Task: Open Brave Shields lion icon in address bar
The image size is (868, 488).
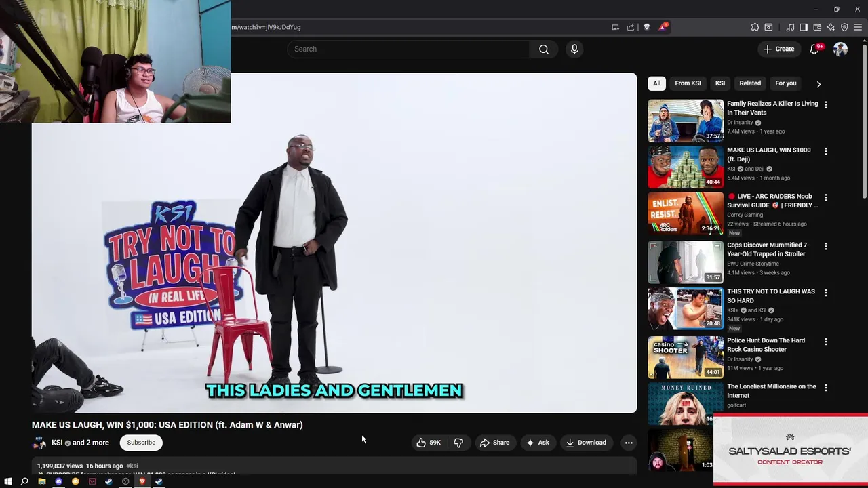Action: (646, 27)
